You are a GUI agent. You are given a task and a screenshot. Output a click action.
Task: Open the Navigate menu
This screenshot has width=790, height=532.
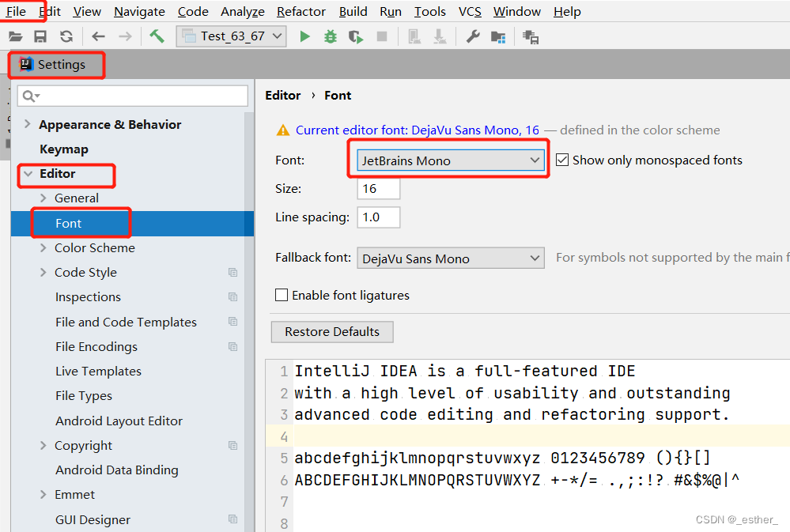click(139, 11)
